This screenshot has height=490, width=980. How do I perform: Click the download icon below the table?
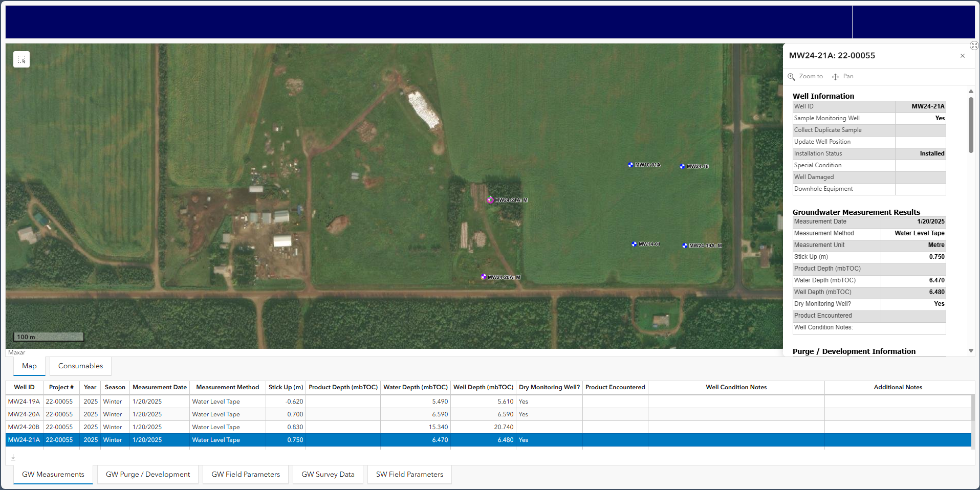pyautogui.click(x=13, y=457)
